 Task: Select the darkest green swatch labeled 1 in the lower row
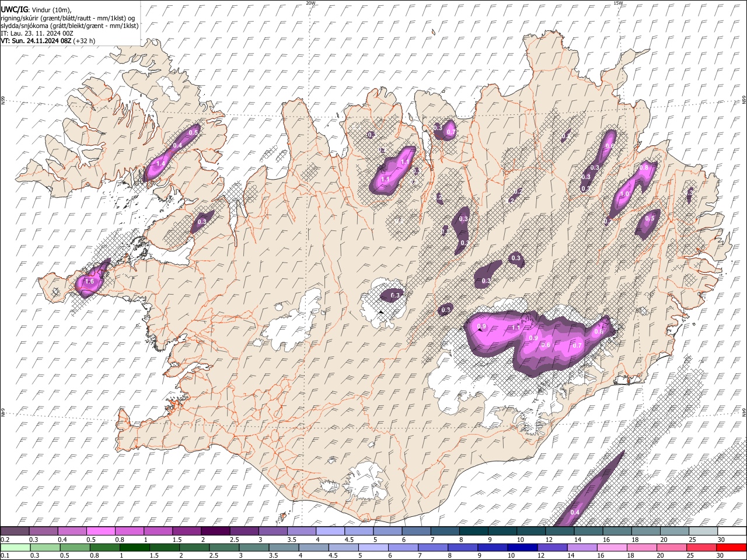pos(134,547)
